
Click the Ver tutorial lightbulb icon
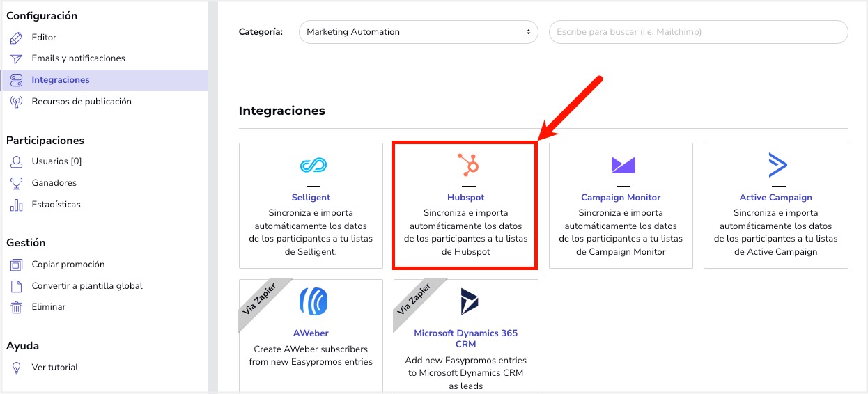pyautogui.click(x=17, y=368)
